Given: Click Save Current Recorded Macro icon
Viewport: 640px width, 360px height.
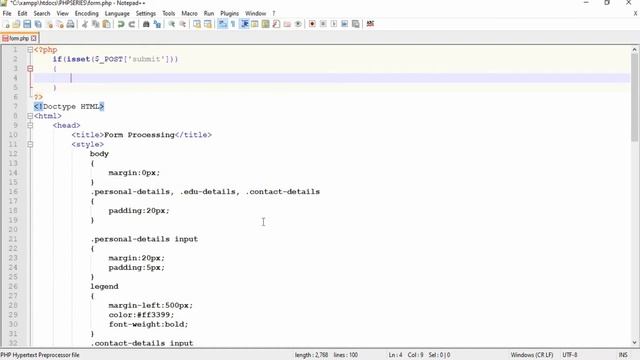Looking at the screenshot, I should [x=356, y=24].
